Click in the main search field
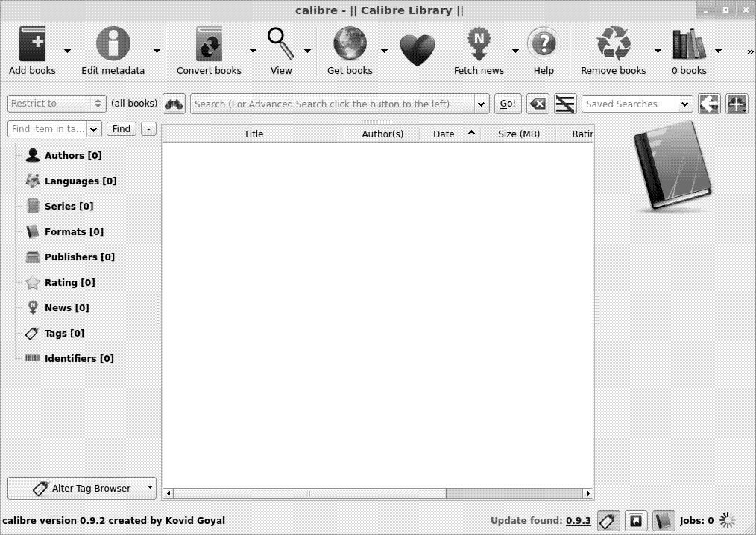 (x=333, y=104)
